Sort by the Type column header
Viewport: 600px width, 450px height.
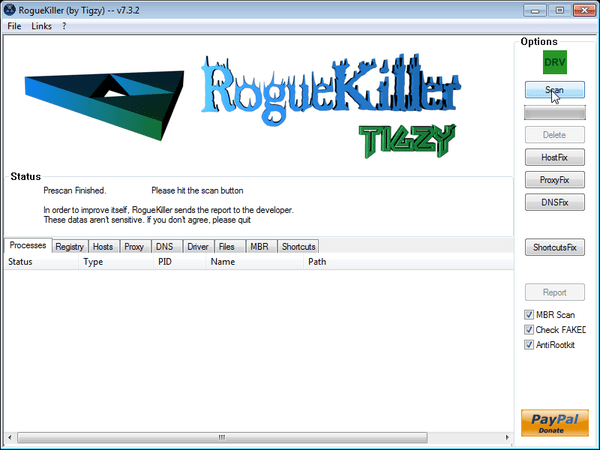pyautogui.click(x=116, y=262)
